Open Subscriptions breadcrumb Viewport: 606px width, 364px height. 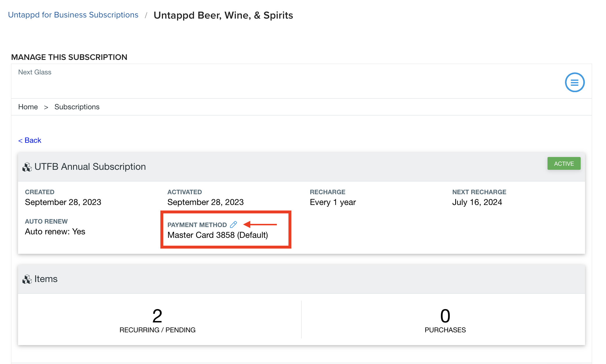[x=77, y=107]
